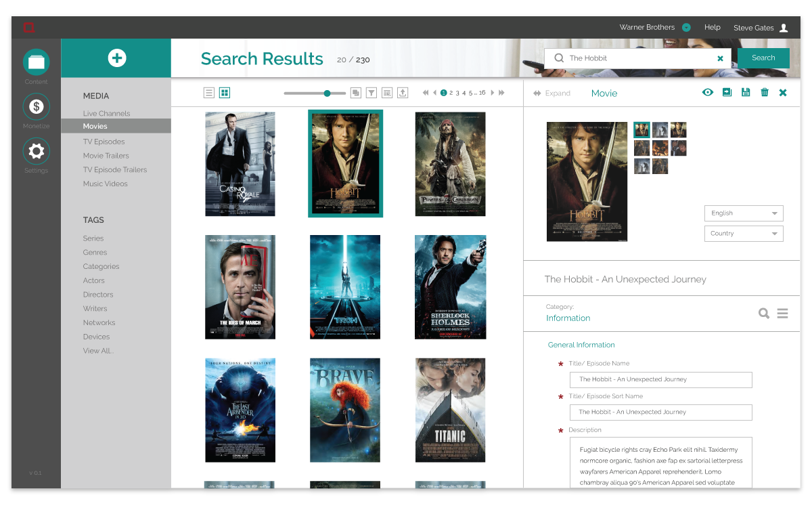Viewport: 812px width, 508px height.
Task: Open the Genres tag list
Action: click(95, 253)
